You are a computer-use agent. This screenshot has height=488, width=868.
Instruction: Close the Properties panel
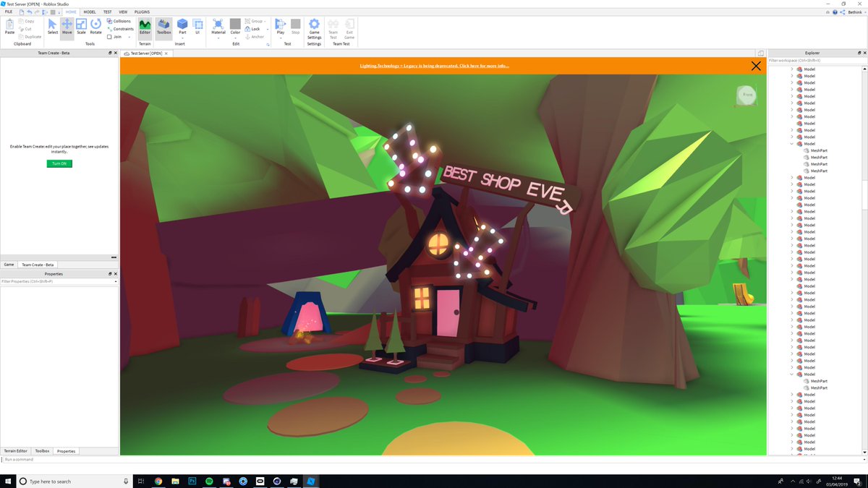pyautogui.click(x=116, y=274)
